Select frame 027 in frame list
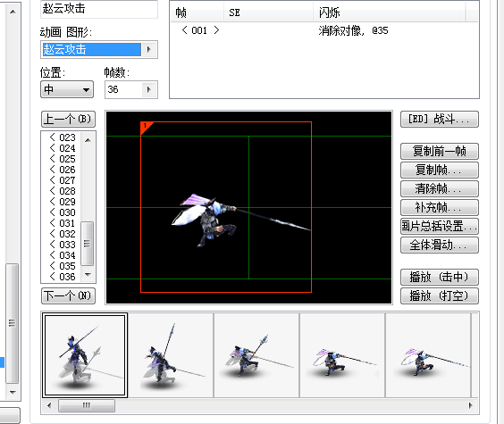504x424 pixels. click(x=63, y=180)
